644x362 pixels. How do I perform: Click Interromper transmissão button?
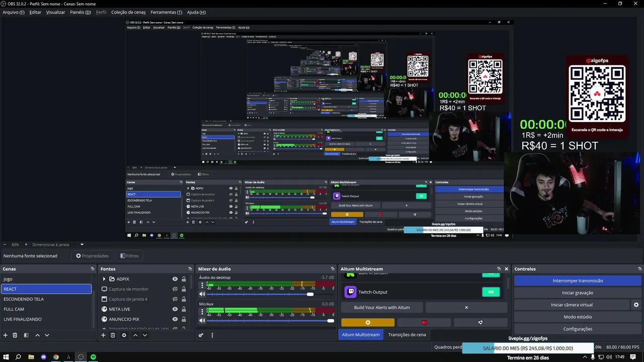(x=578, y=281)
